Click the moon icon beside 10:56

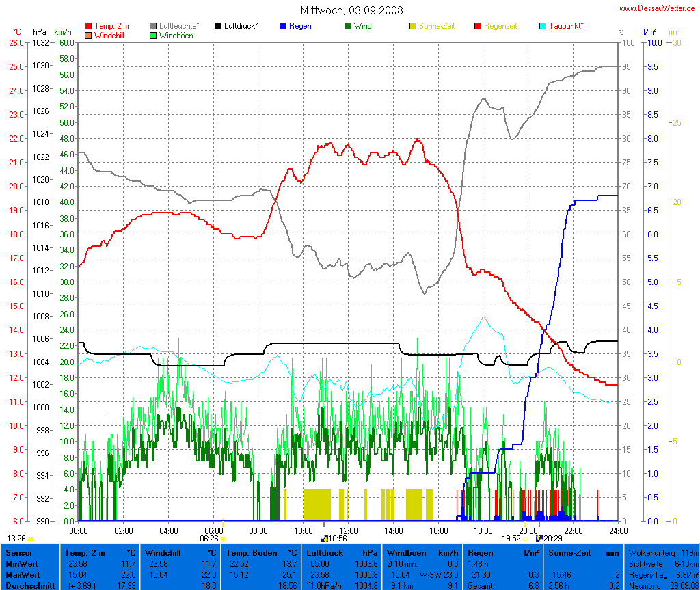click(x=324, y=538)
